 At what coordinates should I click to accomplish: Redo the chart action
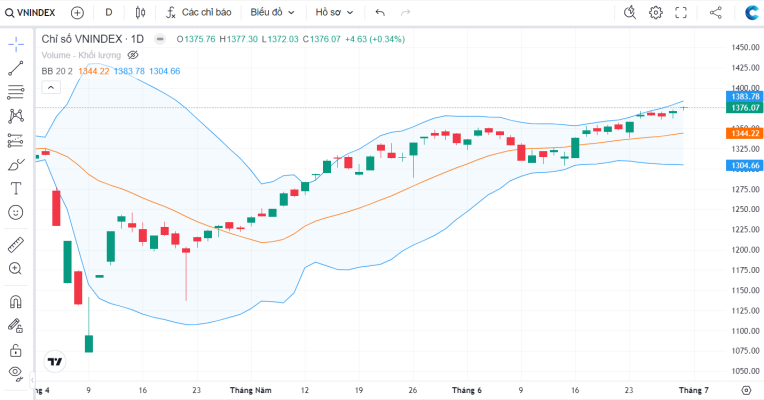pos(405,13)
